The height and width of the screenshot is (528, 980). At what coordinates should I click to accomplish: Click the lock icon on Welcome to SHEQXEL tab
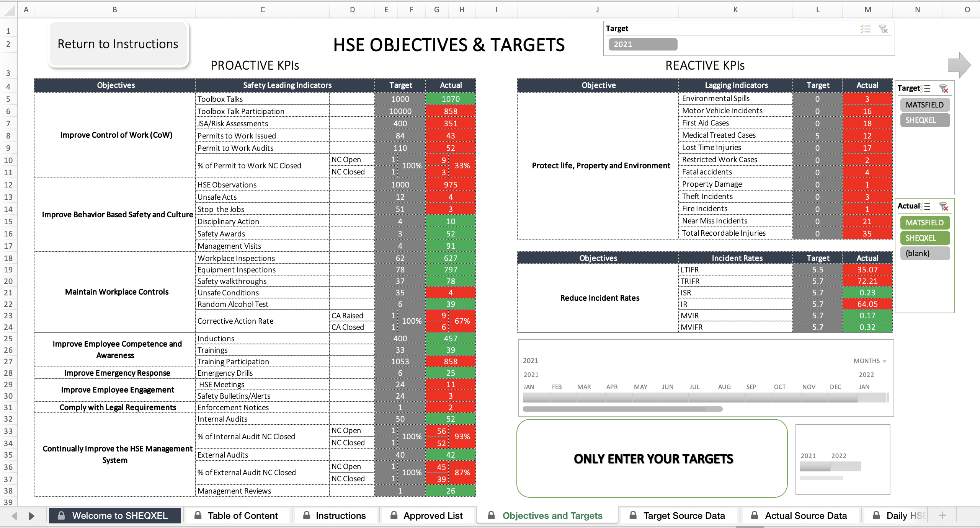point(61,515)
